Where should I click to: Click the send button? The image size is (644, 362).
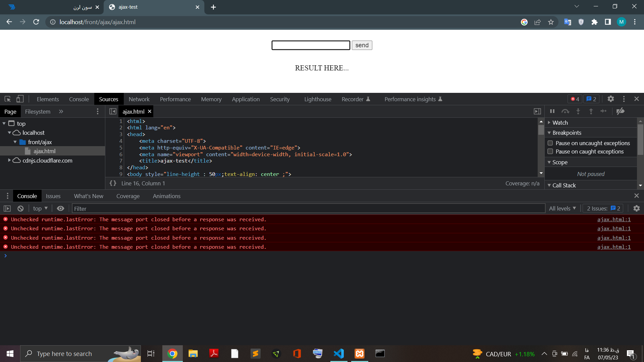362,45
